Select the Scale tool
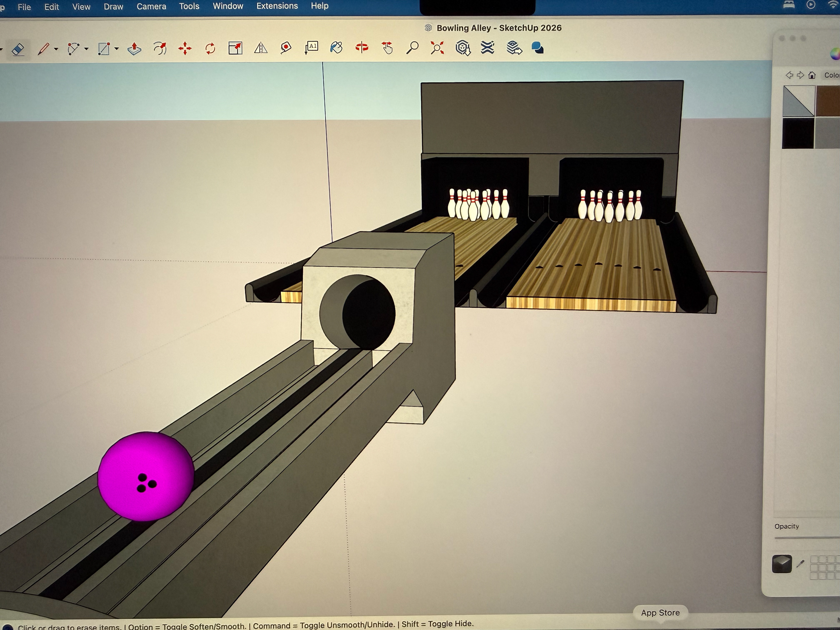Image resolution: width=840 pixels, height=630 pixels. [x=235, y=49]
